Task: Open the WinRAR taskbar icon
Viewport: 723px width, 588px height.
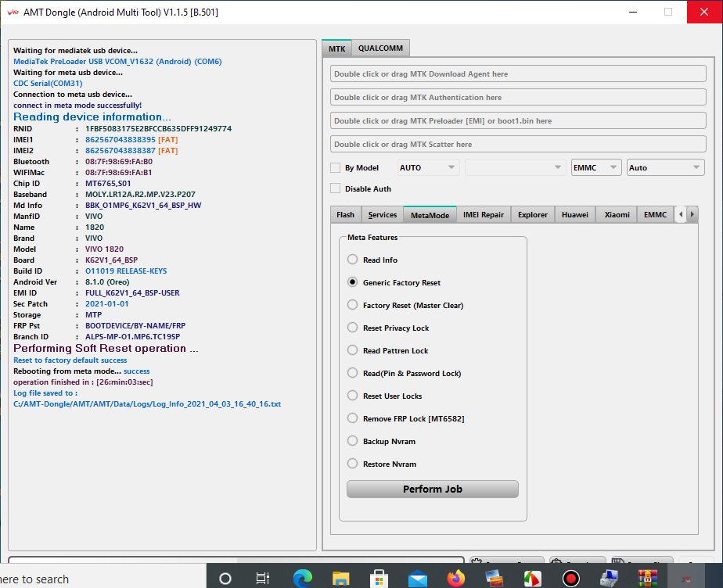Action: click(x=647, y=578)
